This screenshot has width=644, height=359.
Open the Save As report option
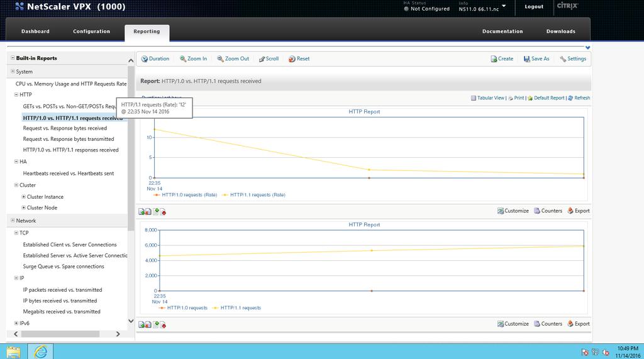click(536, 58)
